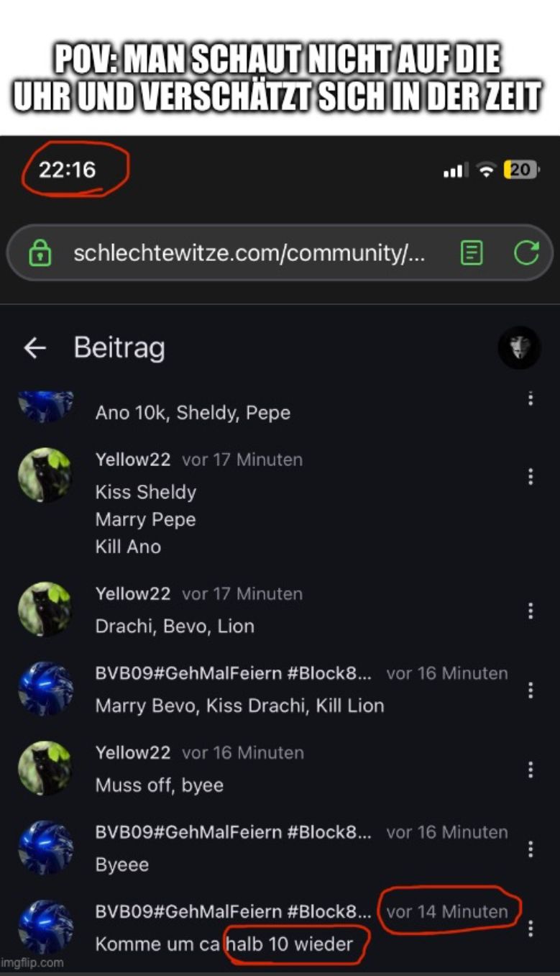Open options menu for "Kiss Sheldy" comment

[x=531, y=476]
